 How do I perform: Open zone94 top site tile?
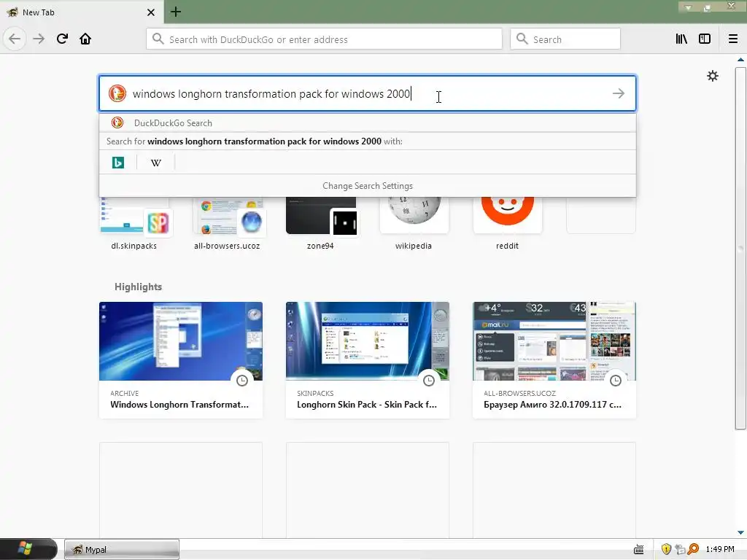coord(321,224)
